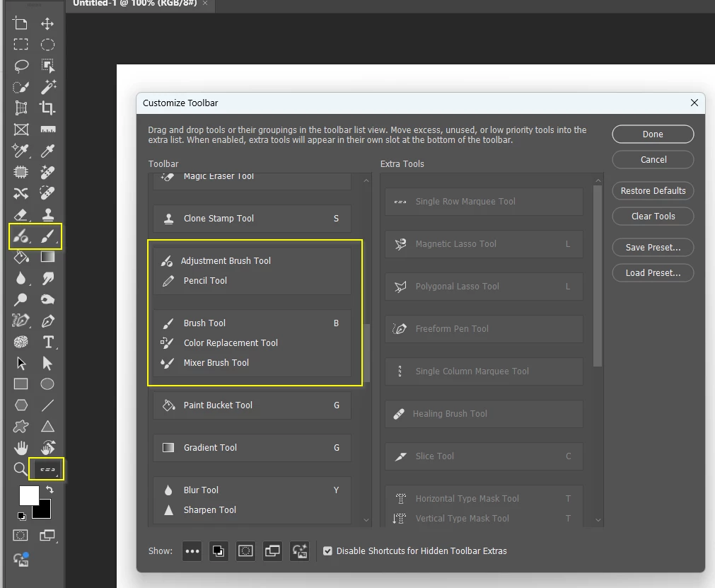Pick the Elliptical Marquee tool
This screenshot has width=715, height=588.
coord(47,45)
